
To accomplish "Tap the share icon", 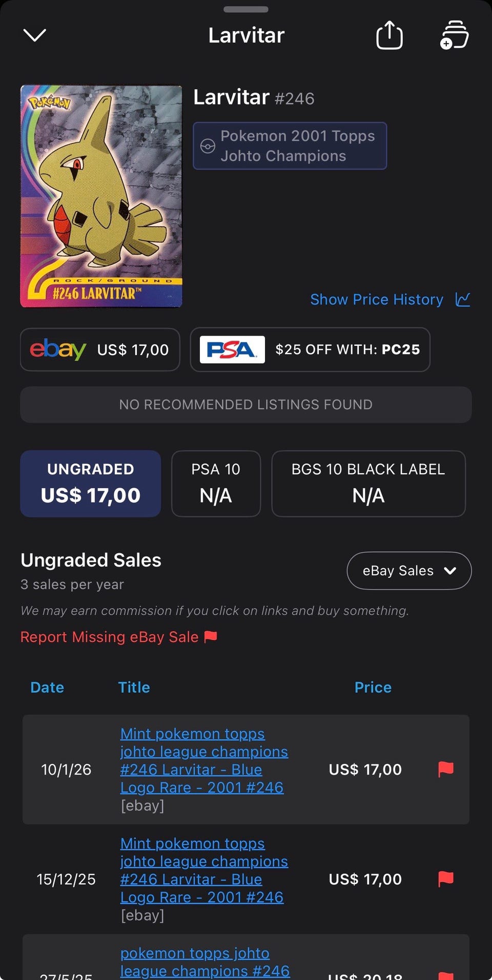I will pyautogui.click(x=389, y=35).
